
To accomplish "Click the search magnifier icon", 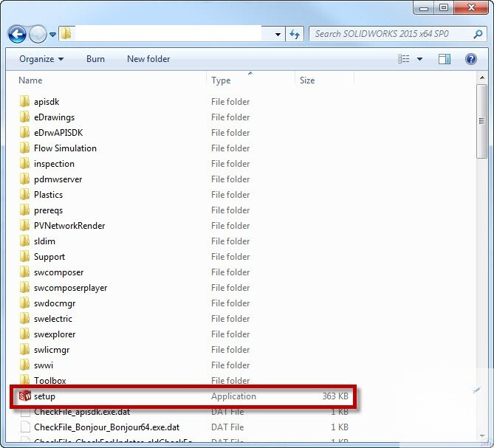I will tap(478, 34).
